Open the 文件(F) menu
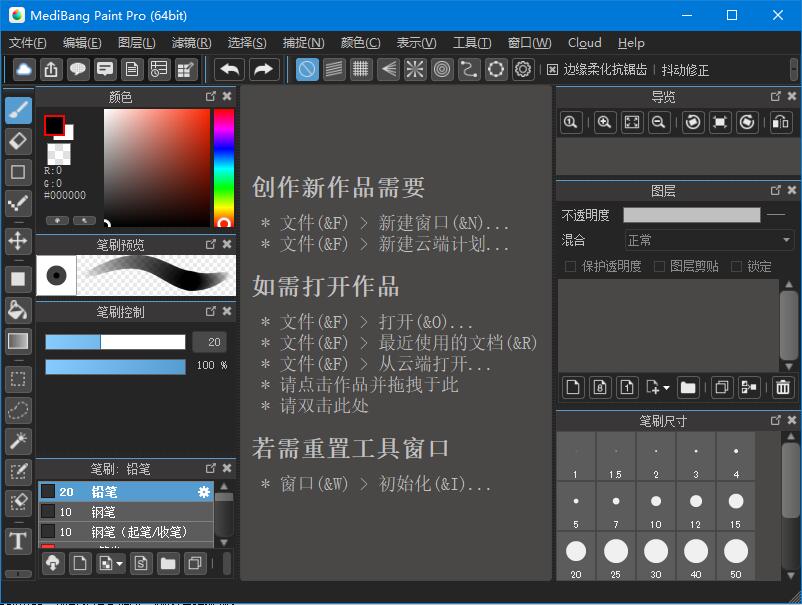Image resolution: width=802 pixels, height=605 pixels. [28, 43]
